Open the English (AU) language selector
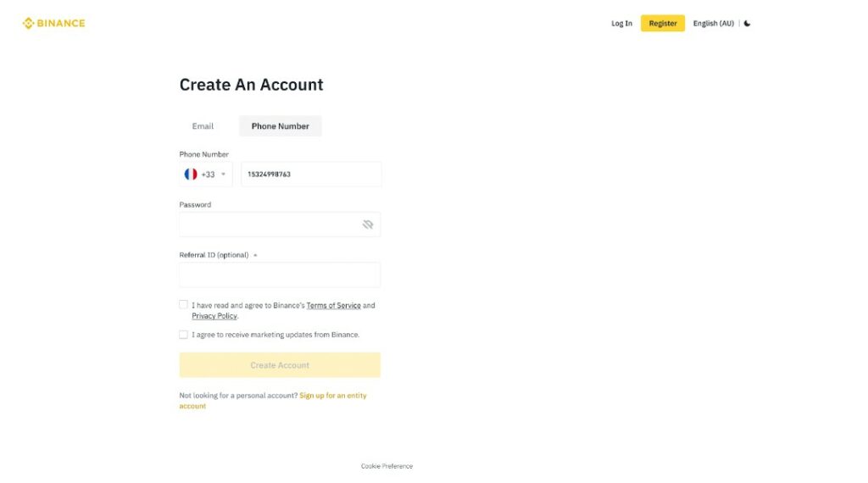This screenshot has width=868, height=483. pos(713,24)
